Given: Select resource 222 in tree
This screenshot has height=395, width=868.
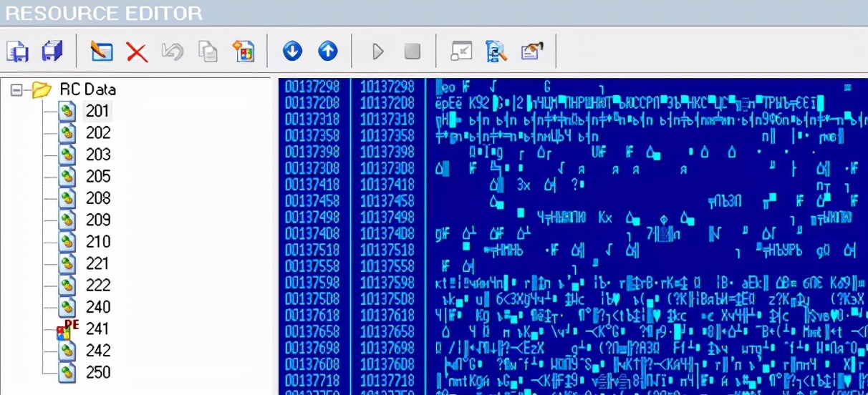Looking at the screenshot, I should point(98,285).
